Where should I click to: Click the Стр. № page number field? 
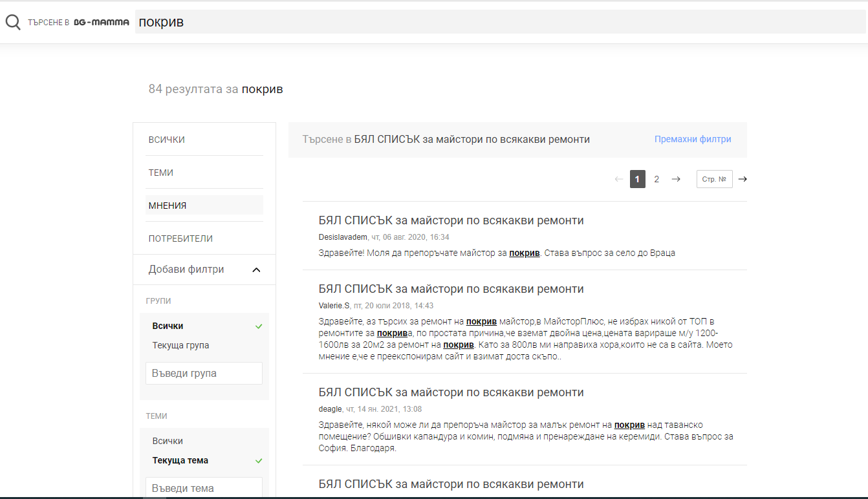tap(714, 179)
